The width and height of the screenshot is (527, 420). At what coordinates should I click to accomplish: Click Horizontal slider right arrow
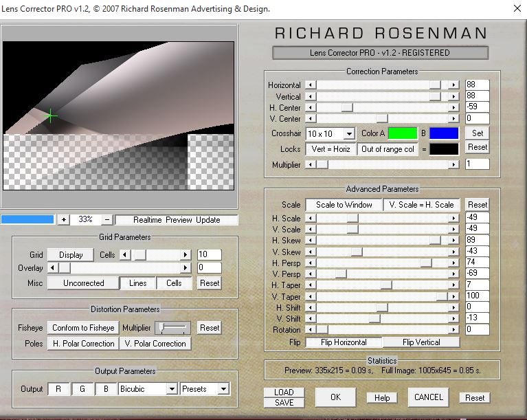click(x=453, y=85)
